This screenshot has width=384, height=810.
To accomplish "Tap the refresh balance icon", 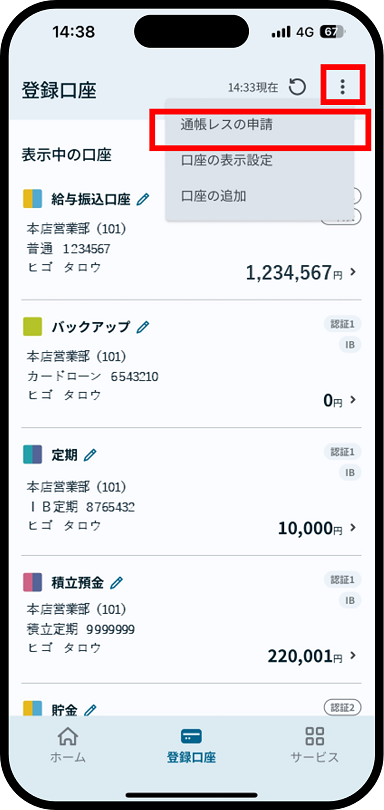I will (x=297, y=87).
